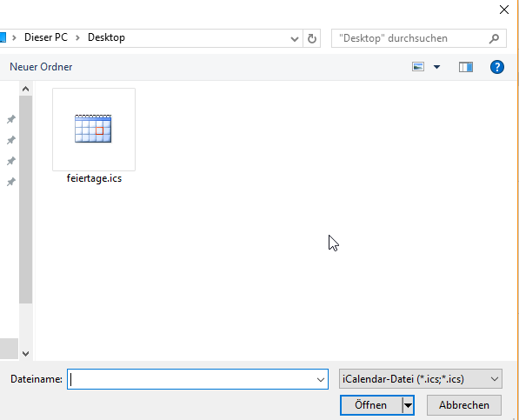
Task: Toggle the preview pane icon
Action: (466, 67)
